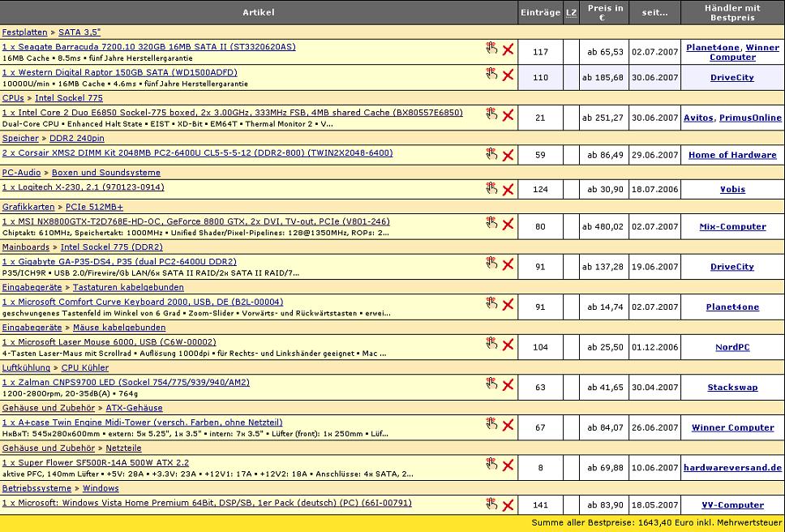Remove Western Digital Raptor with red X
This screenshot has width=785, height=532.
pyautogui.click(x=508, y=75)
